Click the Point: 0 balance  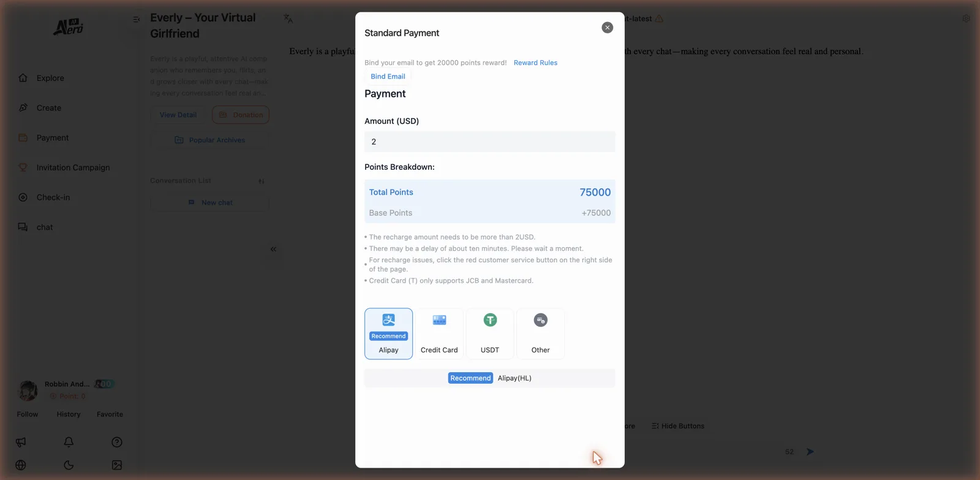pos(67,397)
